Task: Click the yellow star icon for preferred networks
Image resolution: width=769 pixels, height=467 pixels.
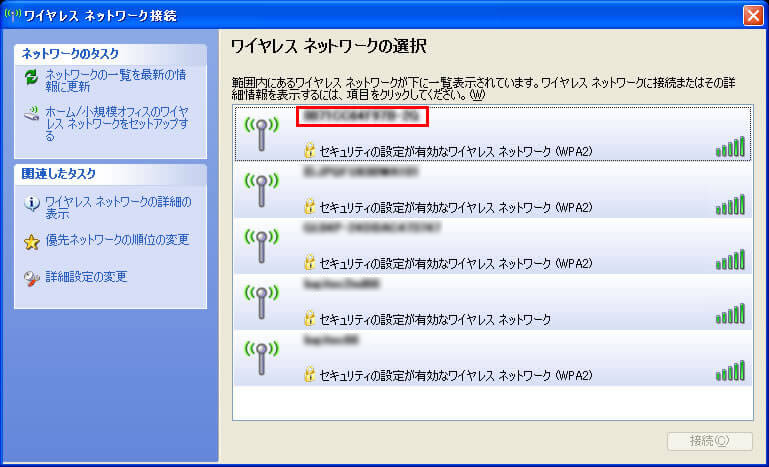Action: coord(31,242)
